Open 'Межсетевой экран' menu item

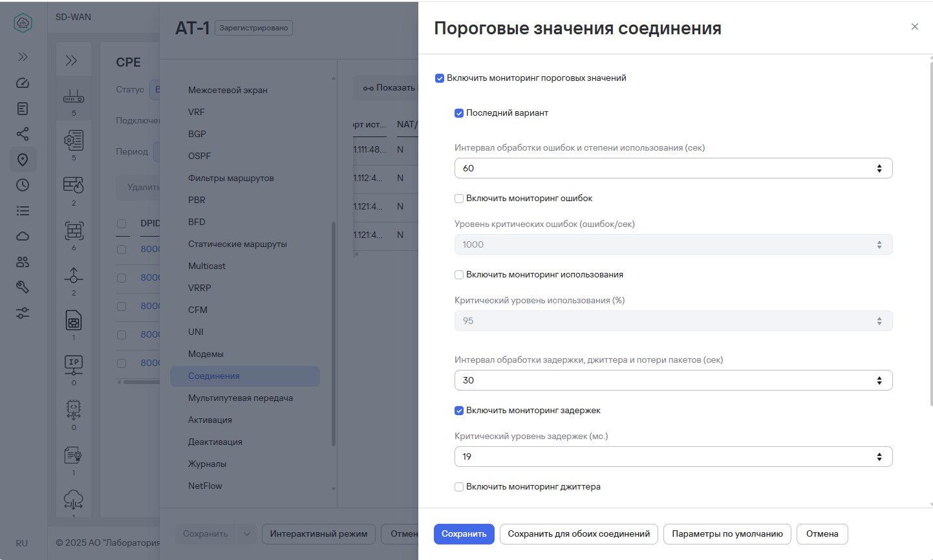228,90
